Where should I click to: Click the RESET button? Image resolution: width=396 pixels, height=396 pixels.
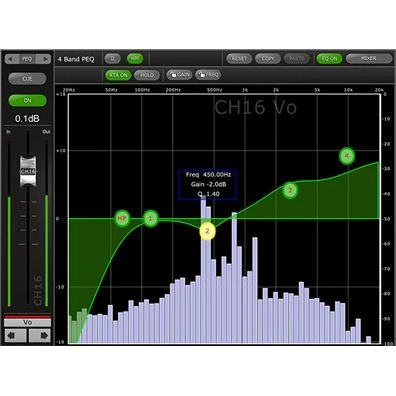(239, 59)
